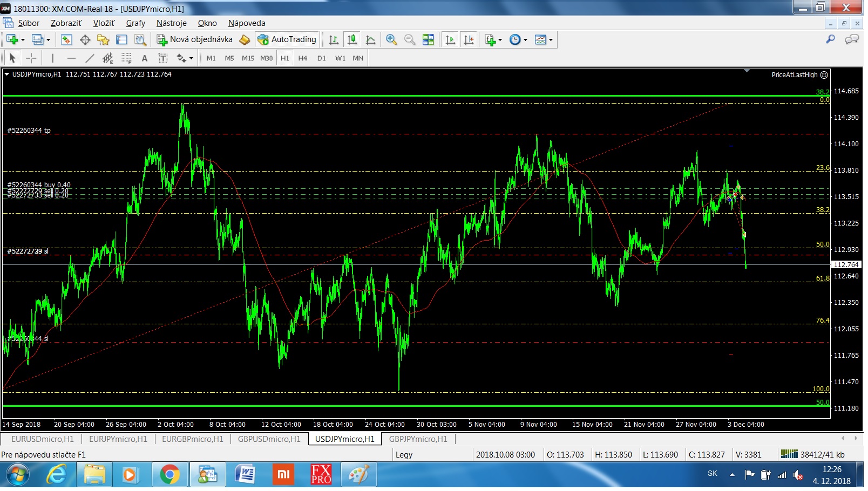
Task: Switch timeframe to H4
Action: click(303, 58)
